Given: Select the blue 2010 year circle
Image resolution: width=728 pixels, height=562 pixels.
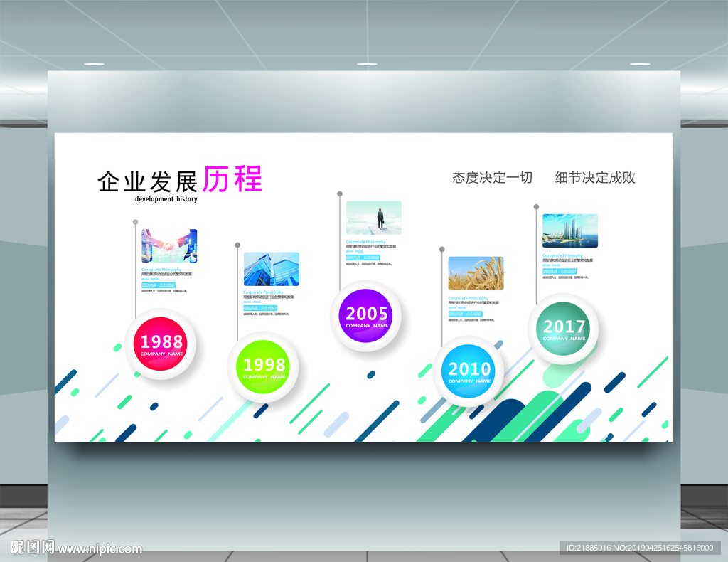Looking at the screenshot, I should 469,371.
